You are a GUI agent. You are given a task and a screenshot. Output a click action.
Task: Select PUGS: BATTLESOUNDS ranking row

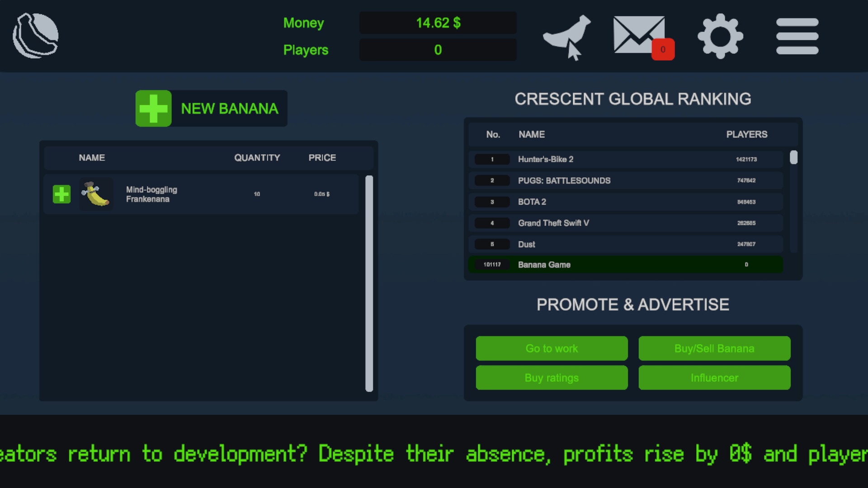click(x=626, y=181)
